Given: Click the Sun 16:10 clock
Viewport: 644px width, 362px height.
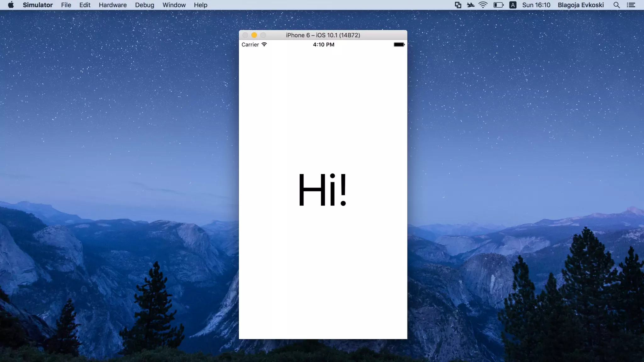Looking at the screenshot, I should coord(536,5).
